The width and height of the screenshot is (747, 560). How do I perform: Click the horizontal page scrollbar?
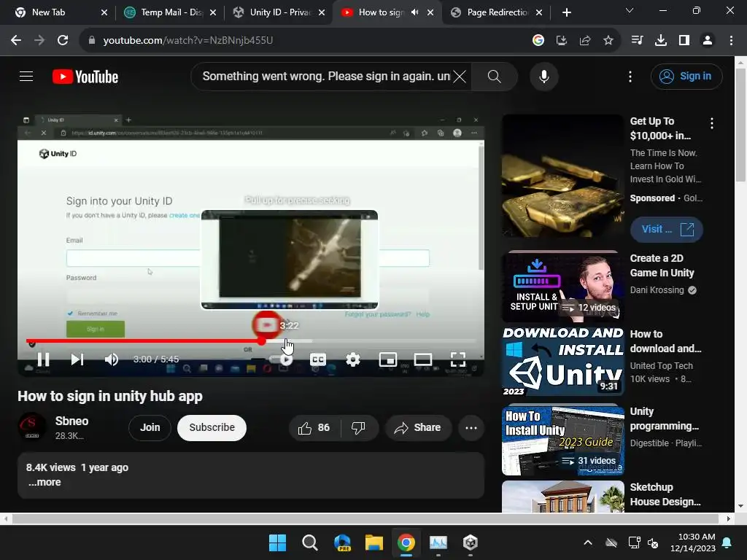pyautogui.click(x=365, y=518)
